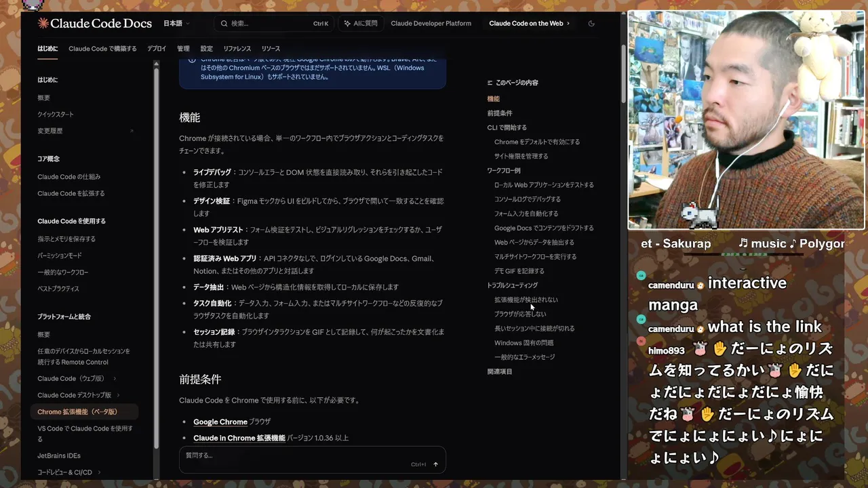This screenshot has width=868, height=488.
Task: Jump to Windows 固有の問題
Action: 524,343
